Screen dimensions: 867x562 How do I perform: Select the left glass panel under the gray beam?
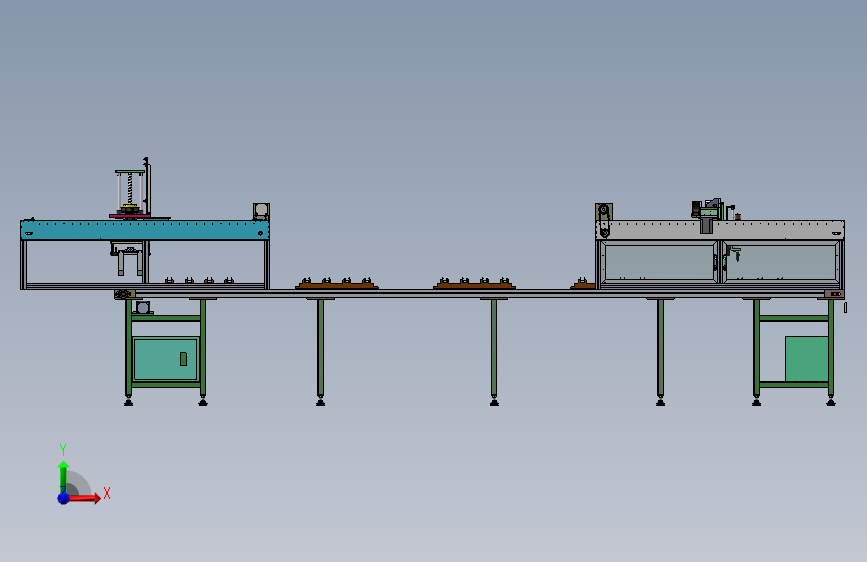tap(659, 262)
